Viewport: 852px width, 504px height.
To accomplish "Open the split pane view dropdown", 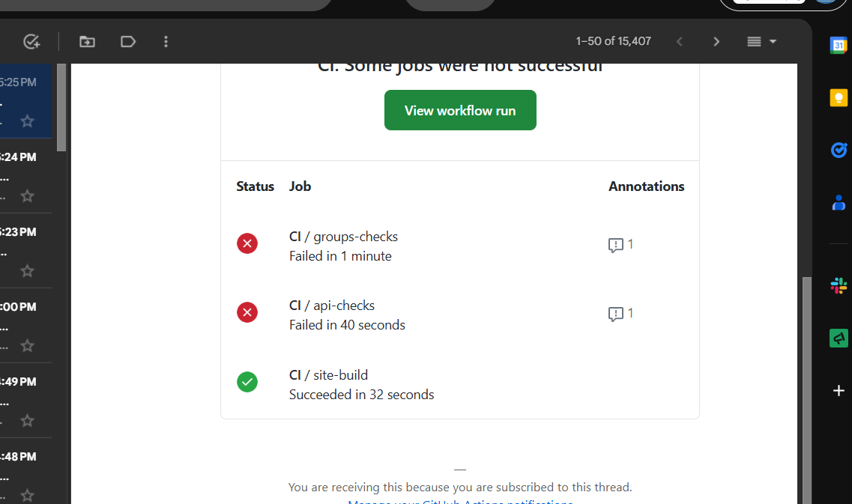I will point(761,41).
